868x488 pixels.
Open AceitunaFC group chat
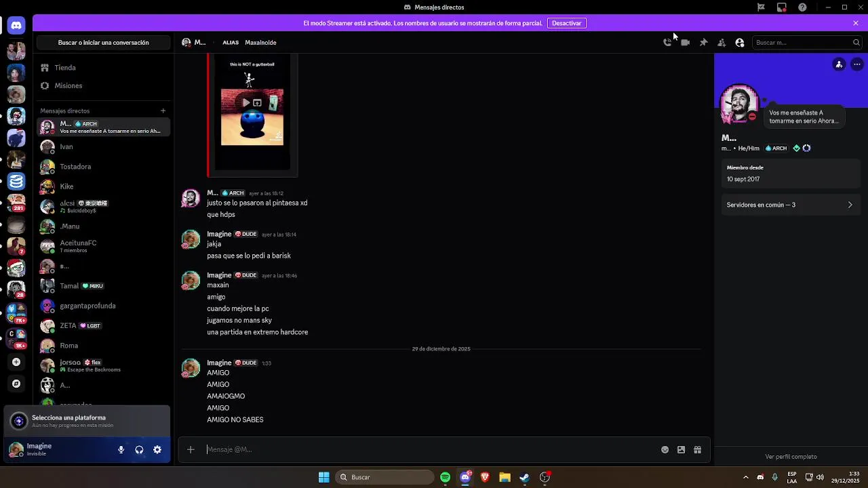click(104, 246)
